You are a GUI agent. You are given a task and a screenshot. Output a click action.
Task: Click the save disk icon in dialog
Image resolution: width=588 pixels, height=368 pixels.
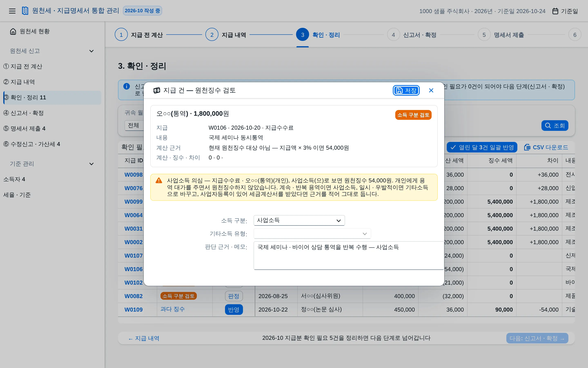tap(399, 91)
